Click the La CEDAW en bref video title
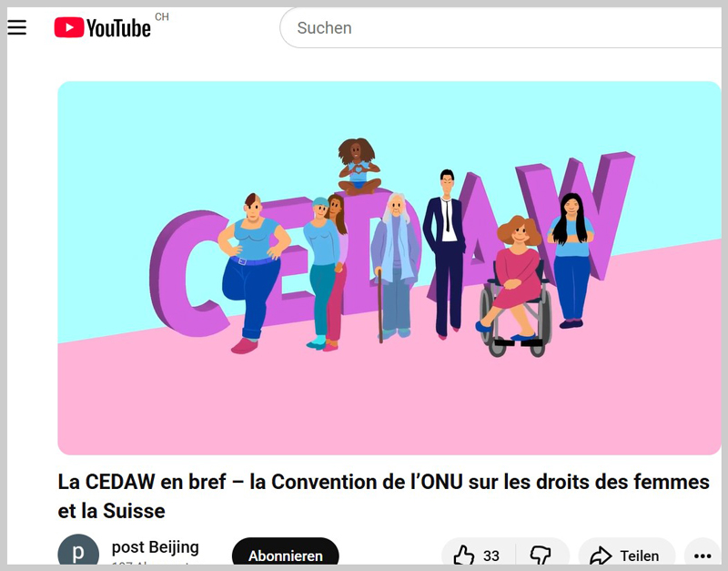 383,496
